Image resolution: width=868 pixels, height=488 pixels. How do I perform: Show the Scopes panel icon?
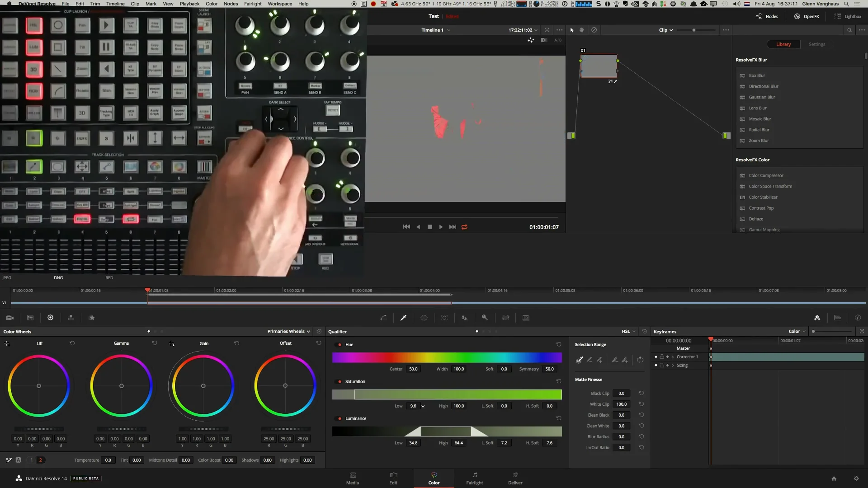(x=837, y=318)
